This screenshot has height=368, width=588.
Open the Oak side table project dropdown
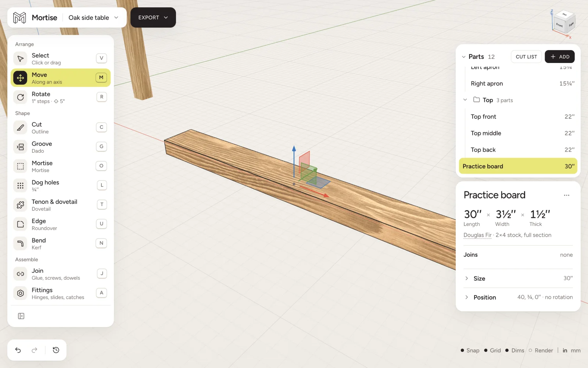(94, 18)
